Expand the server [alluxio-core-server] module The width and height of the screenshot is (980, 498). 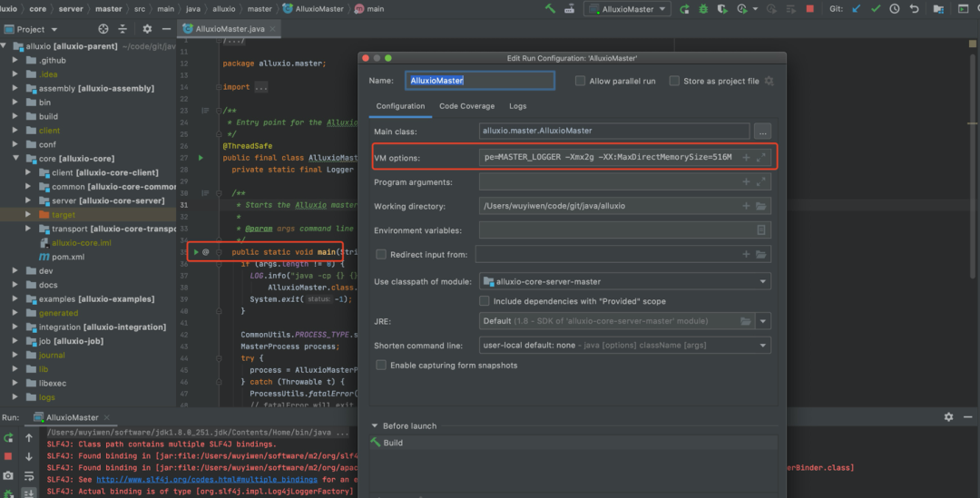(28, 200)
